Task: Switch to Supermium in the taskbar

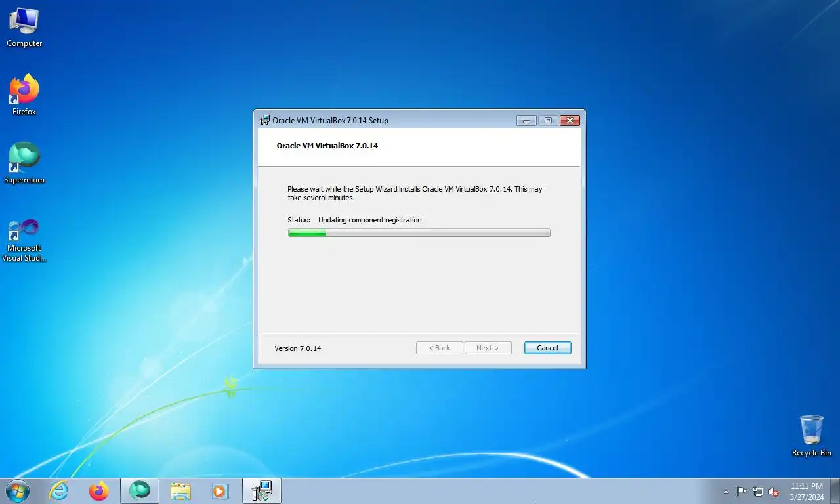Action: 139,491
